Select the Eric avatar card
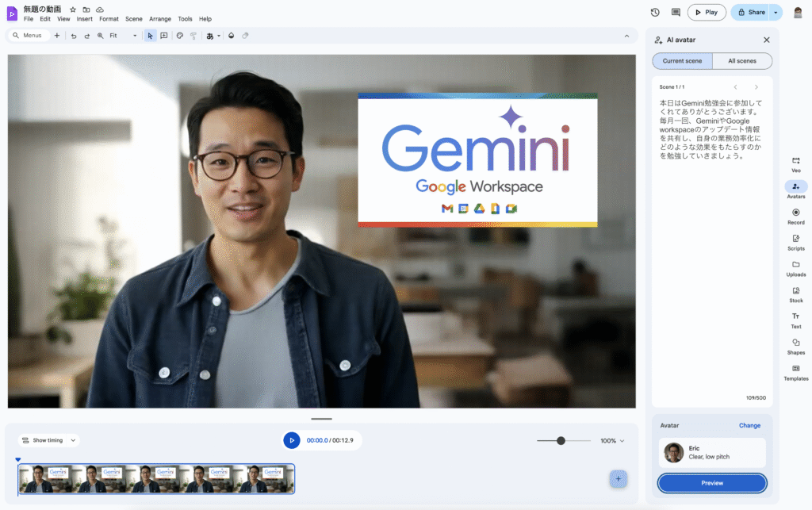Screen dimensions: 812x510 (x=712, y=453)
